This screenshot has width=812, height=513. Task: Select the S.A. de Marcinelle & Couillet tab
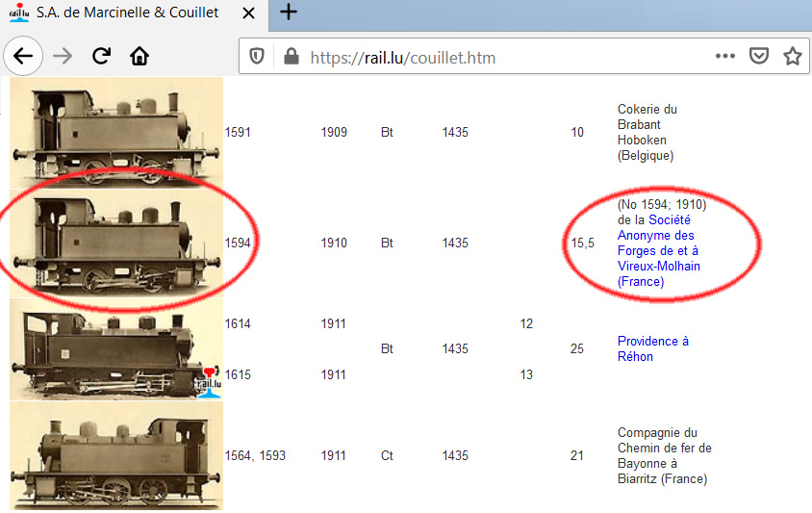[x=134, y=14]
